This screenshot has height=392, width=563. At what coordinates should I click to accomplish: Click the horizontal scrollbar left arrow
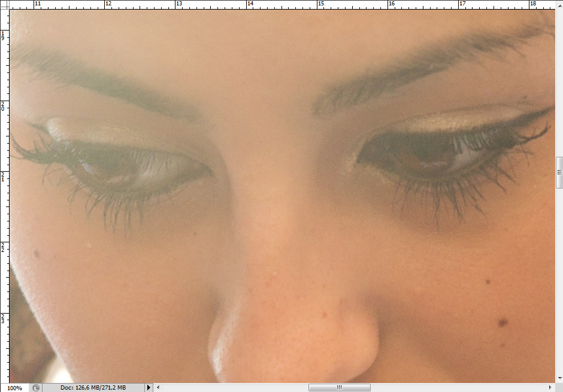(x=158, y=388)
